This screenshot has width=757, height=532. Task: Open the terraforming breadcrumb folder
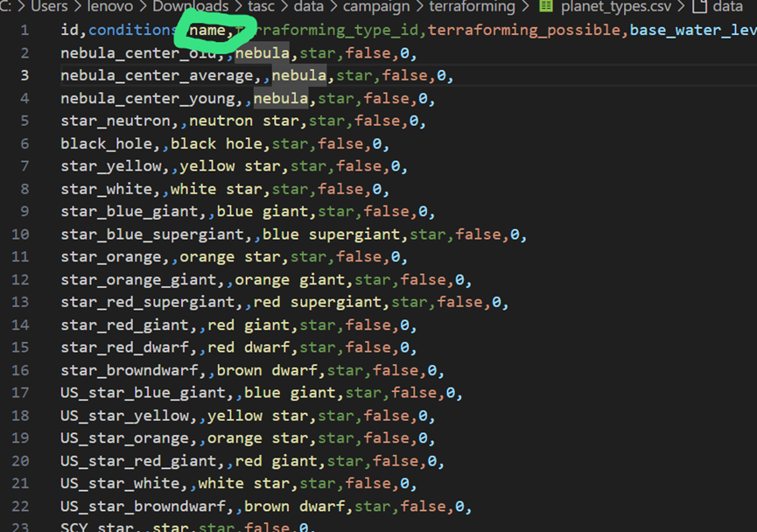(472, 7)
